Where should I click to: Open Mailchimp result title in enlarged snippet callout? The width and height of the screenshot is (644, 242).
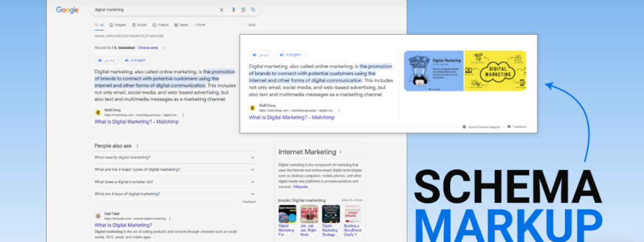tap(292, 117)
